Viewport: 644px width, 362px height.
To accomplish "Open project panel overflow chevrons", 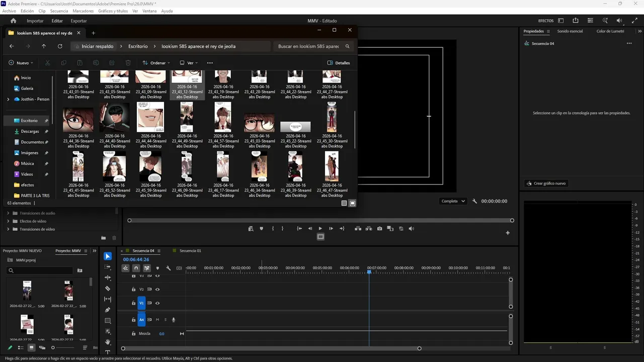I will click(94, 251).
